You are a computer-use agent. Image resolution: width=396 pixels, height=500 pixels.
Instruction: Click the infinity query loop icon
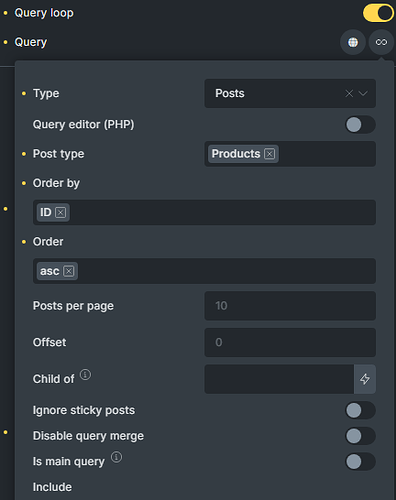[381, 42]
